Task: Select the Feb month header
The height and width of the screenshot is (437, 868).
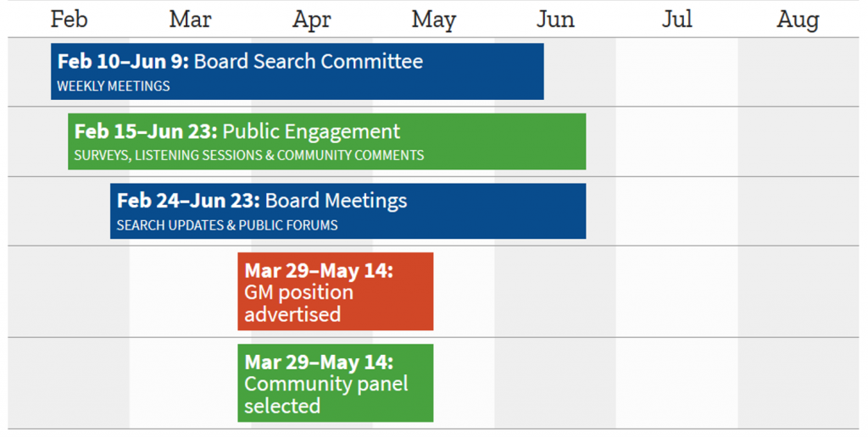Action: click(70, 19)
